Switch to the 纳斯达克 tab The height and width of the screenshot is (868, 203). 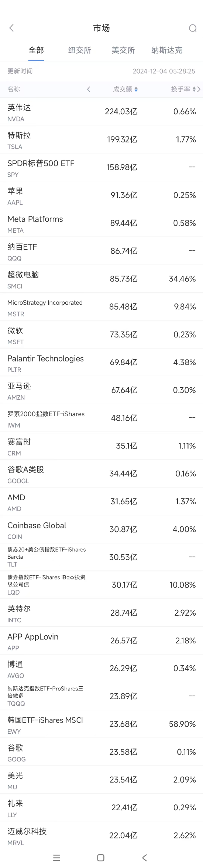coord(167,50)
